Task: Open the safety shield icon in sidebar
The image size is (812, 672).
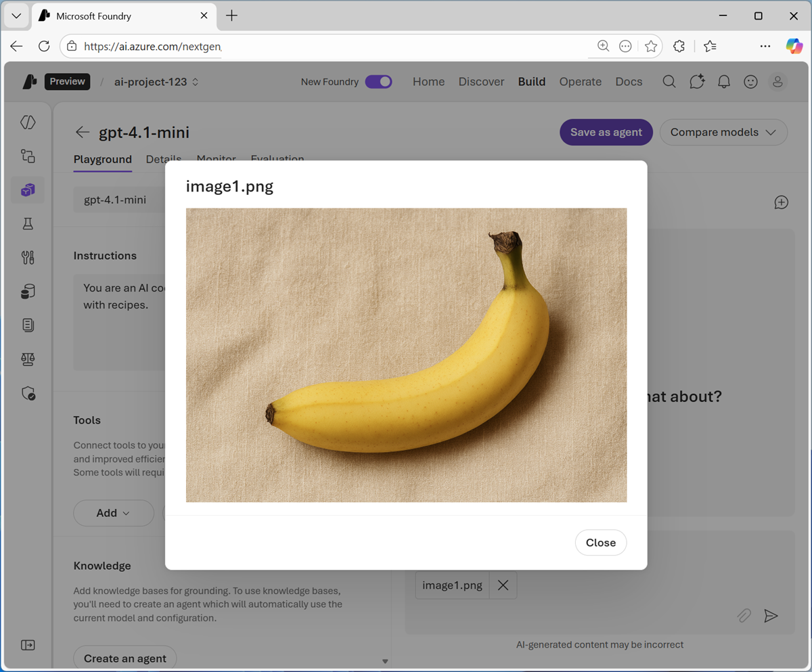Action: (27, 393)
